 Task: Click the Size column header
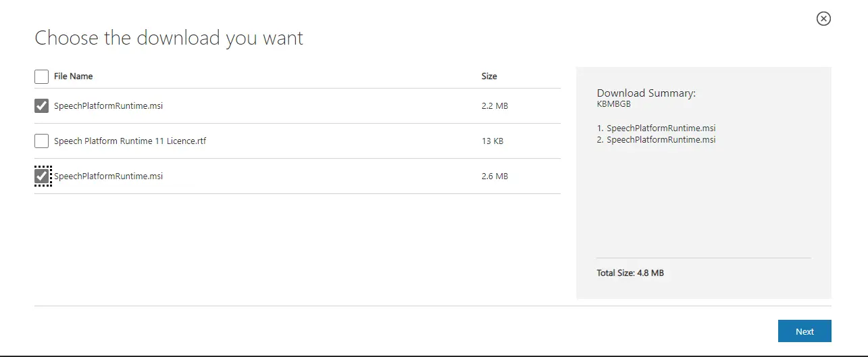click(489, 76)
